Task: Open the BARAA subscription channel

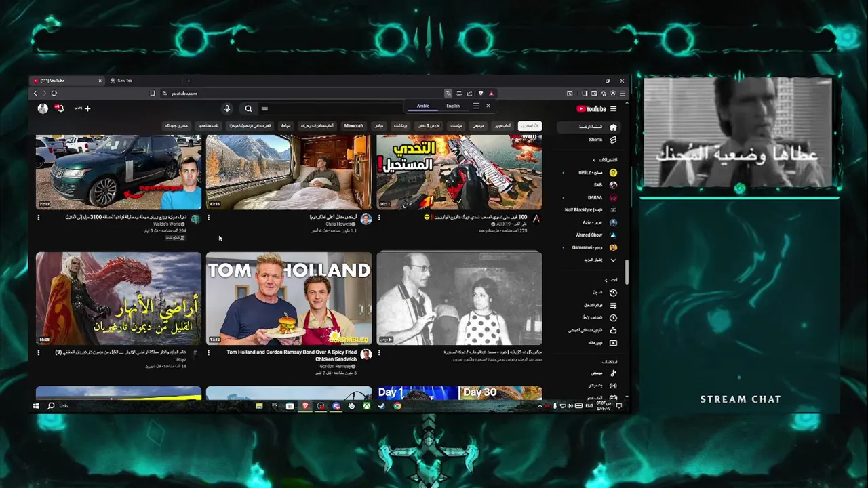Action: click(589, 198)
